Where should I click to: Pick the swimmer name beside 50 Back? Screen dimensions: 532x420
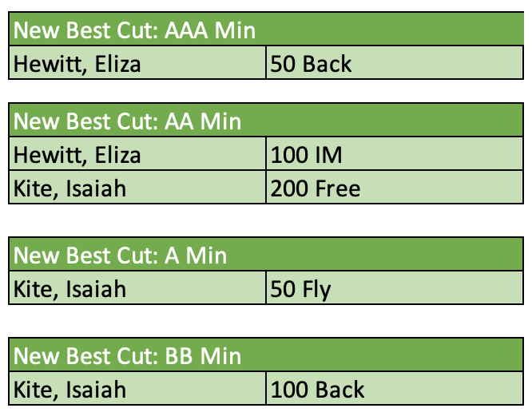point(77,63)
